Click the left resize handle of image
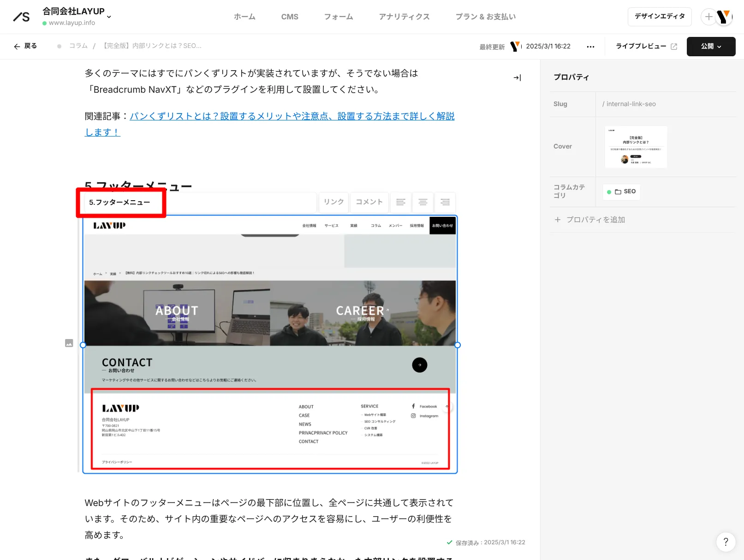The height and width of the screenshot is (560, 744). [x=83, y=345]
